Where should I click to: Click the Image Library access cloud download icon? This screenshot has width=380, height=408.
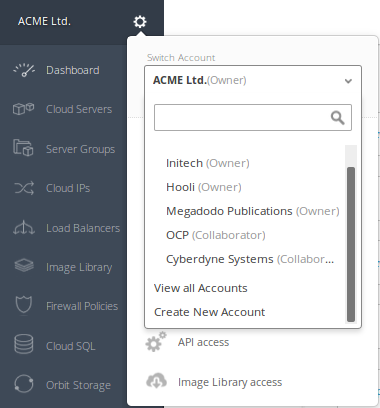[x=156, y=381]
